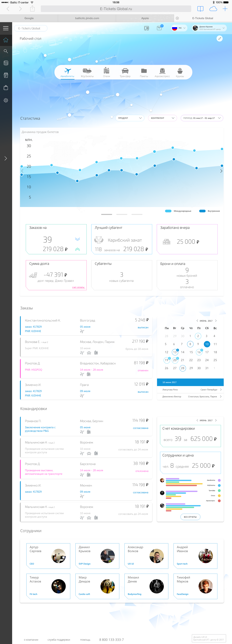The image size is (232, 644).
Task: Open Даниил Крымов employee card photo
Action: coord(108,556)
